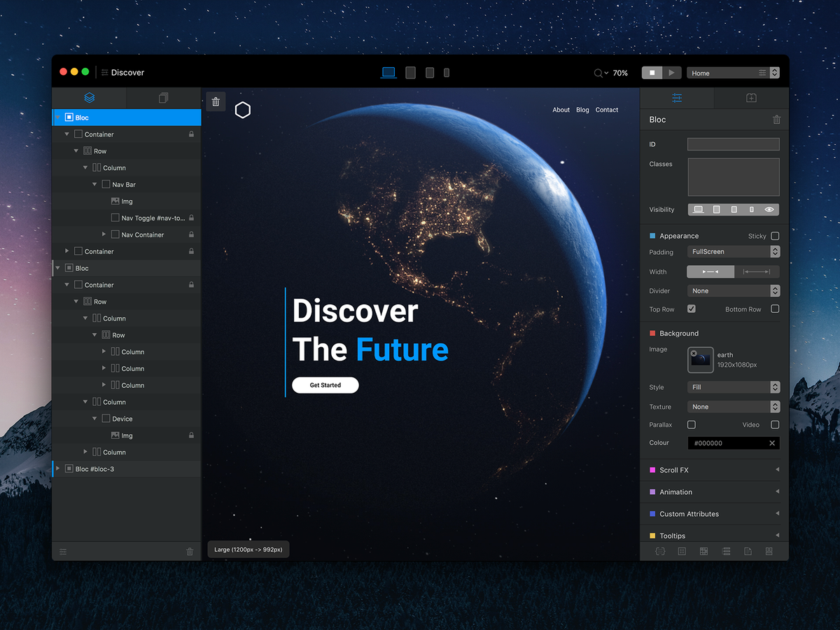Open the Divider dropdown
840x630 pixels.
[733, 290]
